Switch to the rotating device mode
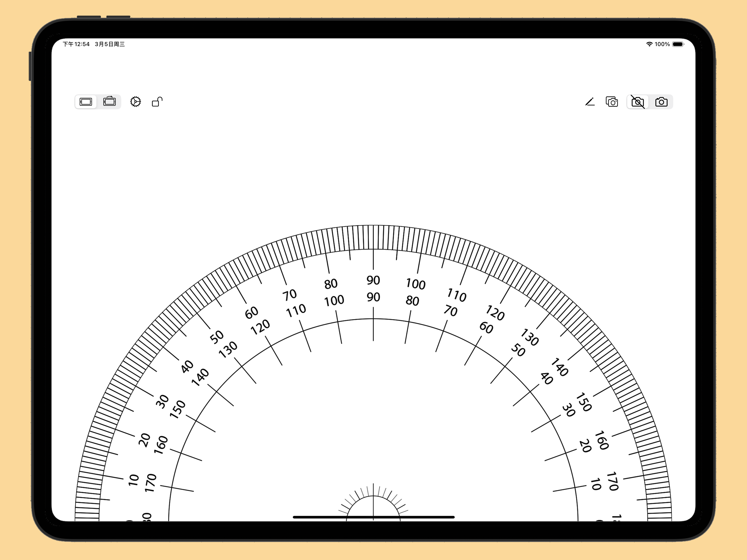 (x=109, y=102)
